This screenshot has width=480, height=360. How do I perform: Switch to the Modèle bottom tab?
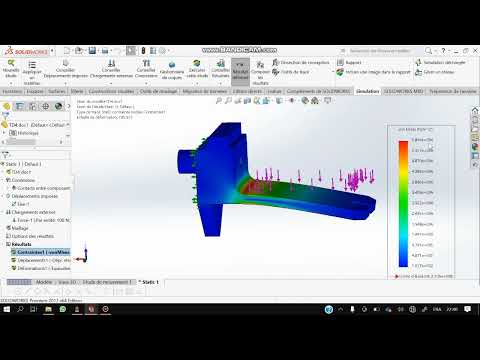(x=44, y=282)
